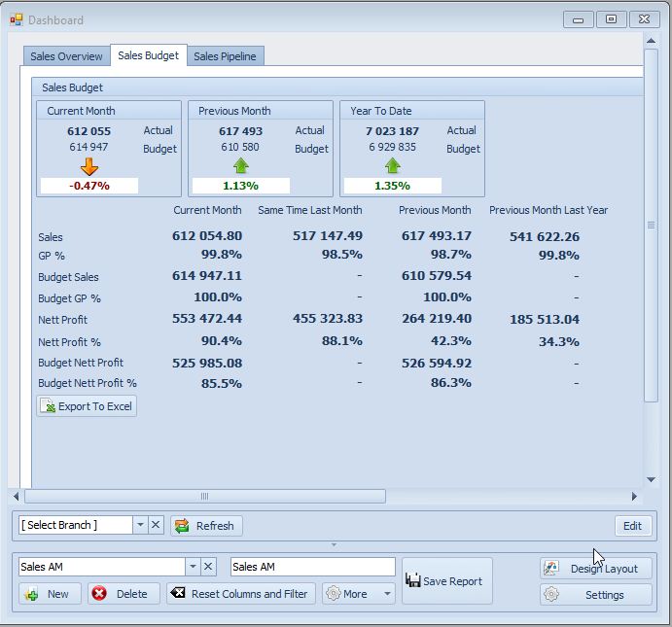Click the Edit button
Viewport: 672px width, 627px height.
(633, 526)
